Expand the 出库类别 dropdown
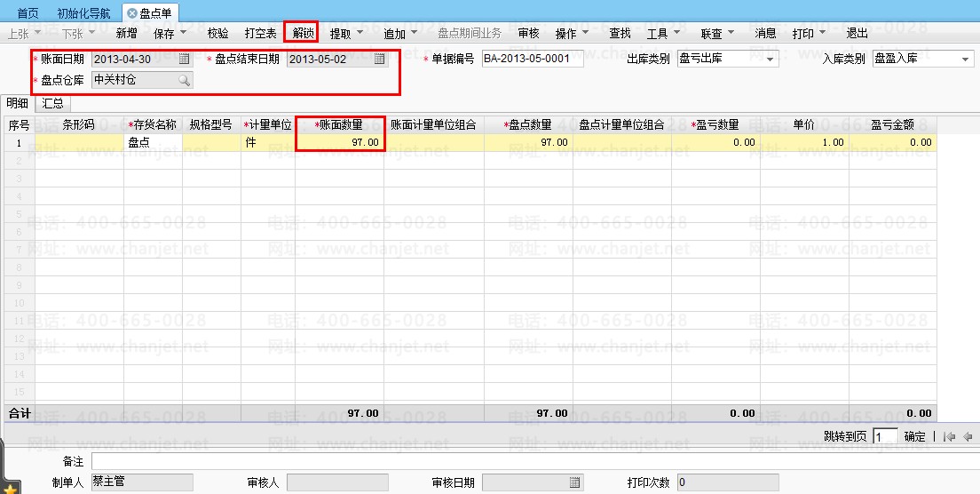 point(770,60)
